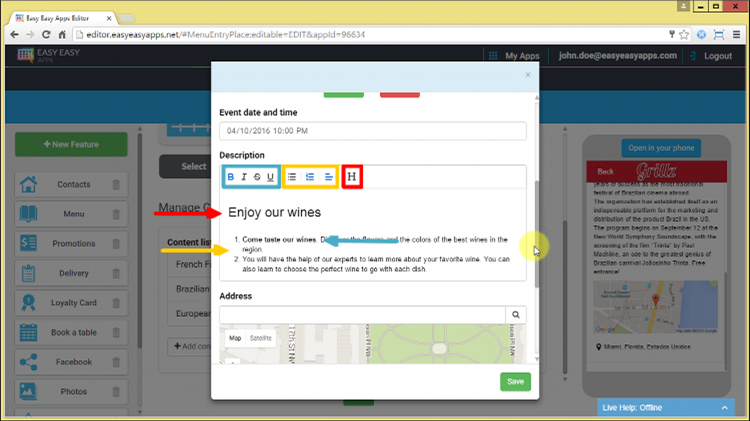Click the Address input field
Viewport: 750px width, 421px height.
point(362,314)
